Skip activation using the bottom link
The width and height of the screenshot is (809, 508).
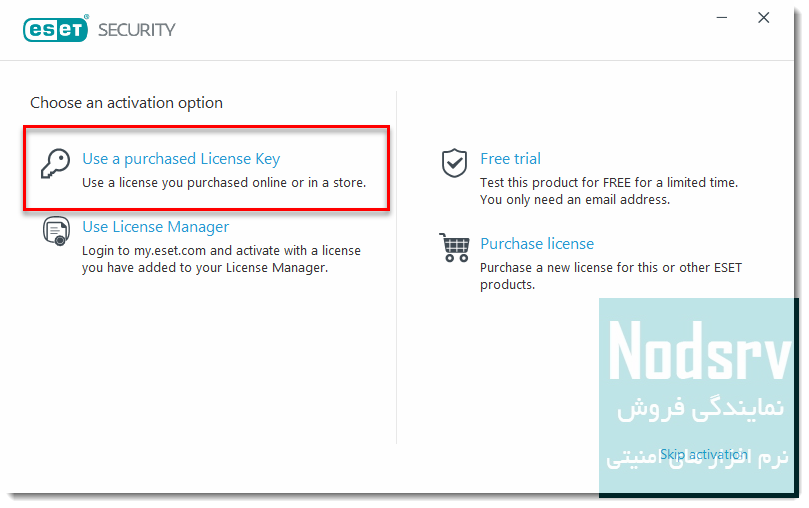pyautogui.click(x=703, y=455)
